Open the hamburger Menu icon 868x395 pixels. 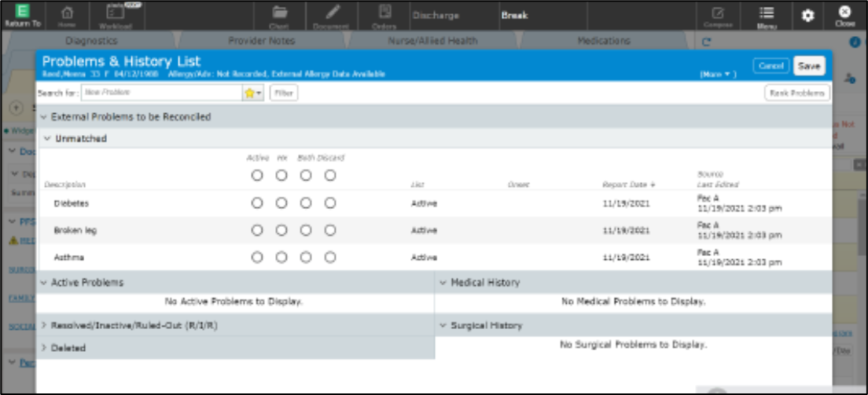click(767, 15)
